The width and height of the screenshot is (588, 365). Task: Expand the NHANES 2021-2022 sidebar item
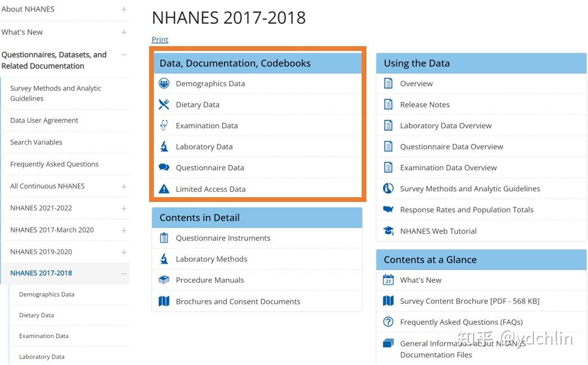124,209
